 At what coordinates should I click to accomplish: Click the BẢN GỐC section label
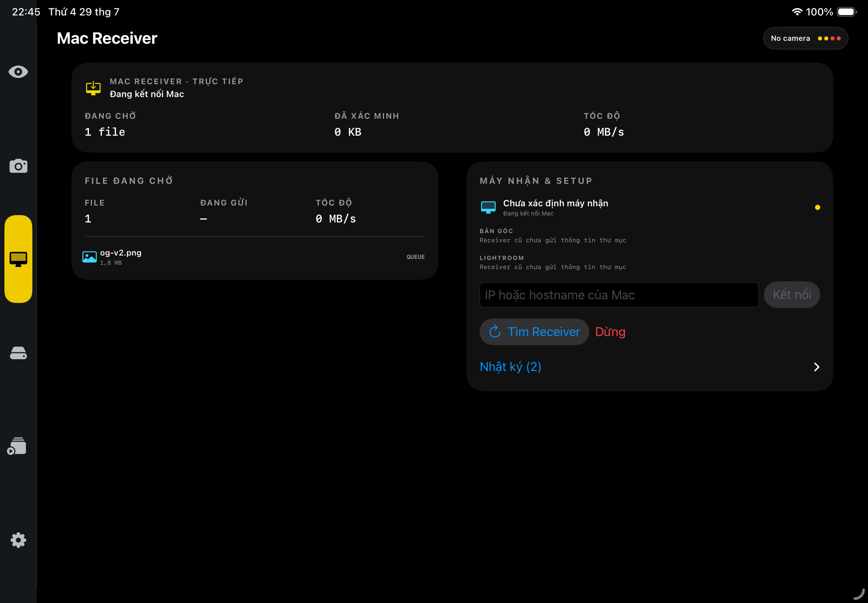click(x=496, y=231)
